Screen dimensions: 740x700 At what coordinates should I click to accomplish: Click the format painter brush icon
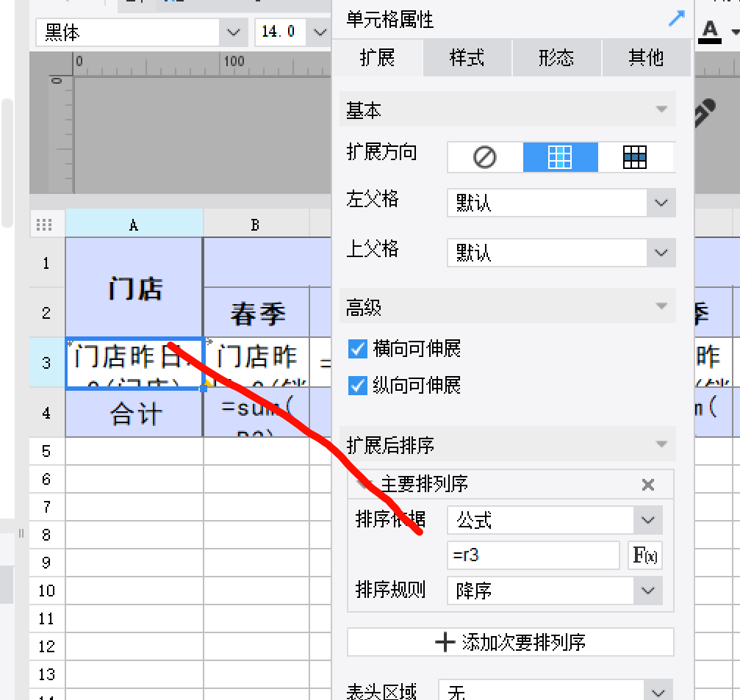[706, 112]
